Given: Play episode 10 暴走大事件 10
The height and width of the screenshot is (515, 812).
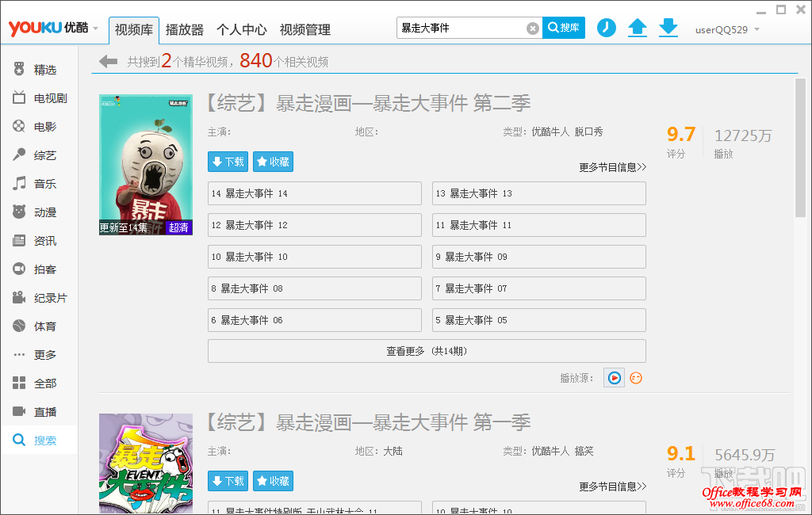Looking at the screenshot, I should [315, 256].
